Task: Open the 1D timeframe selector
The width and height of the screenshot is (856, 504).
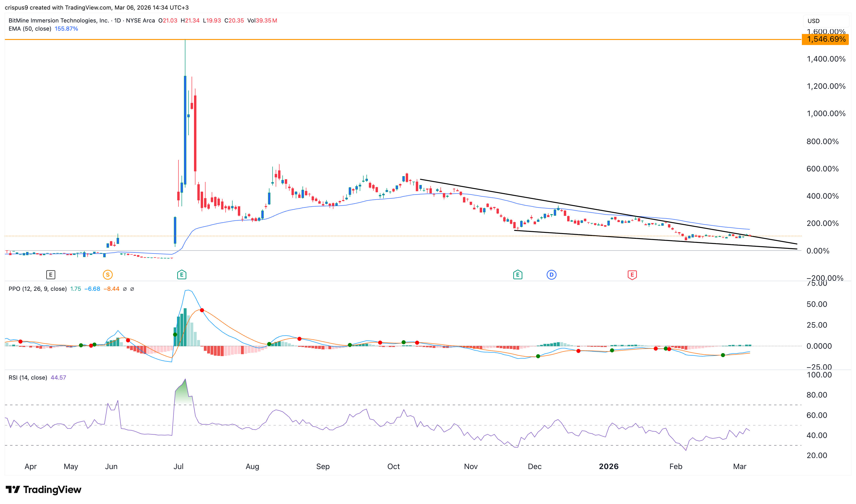Action: pos(118,20)
